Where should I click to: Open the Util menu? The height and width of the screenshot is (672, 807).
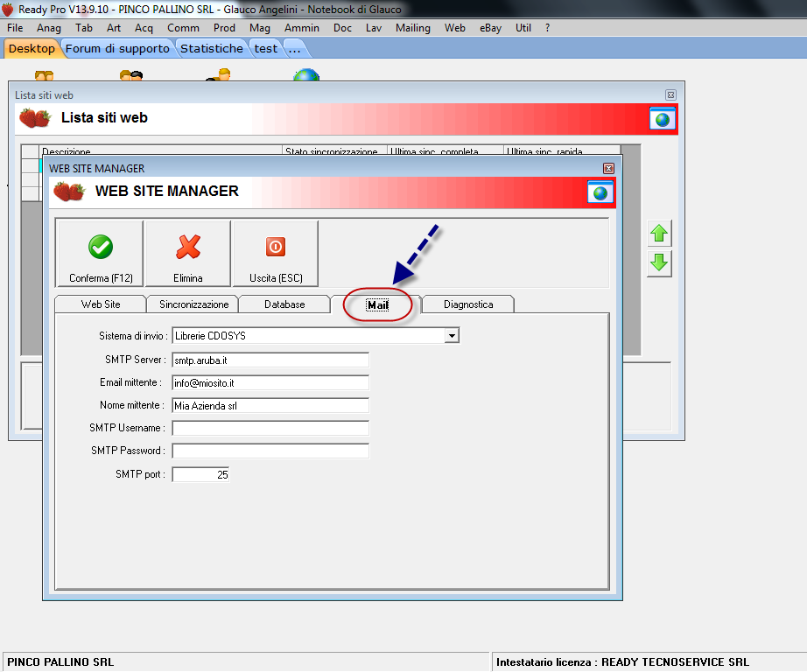point(523,28)
